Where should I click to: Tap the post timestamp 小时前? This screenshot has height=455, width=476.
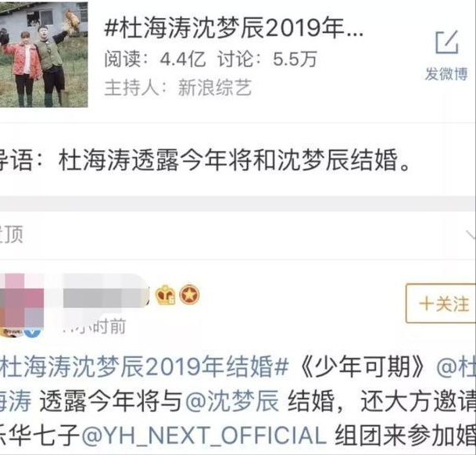coord(94,327)
